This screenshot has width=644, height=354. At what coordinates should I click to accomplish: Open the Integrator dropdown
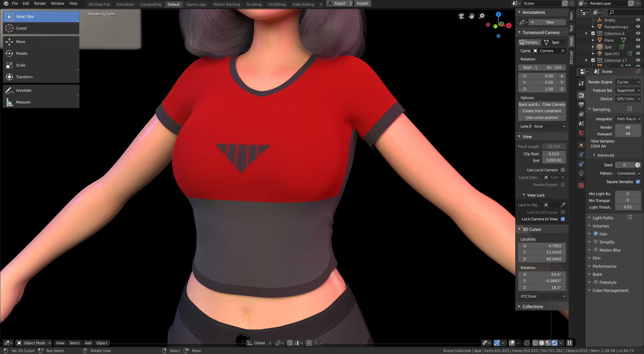coord(628,119)
